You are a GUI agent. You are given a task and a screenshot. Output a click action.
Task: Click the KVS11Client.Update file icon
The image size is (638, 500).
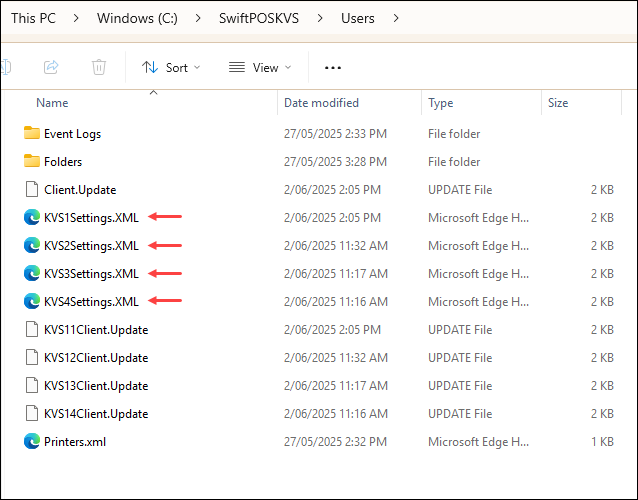click(32, 329)
